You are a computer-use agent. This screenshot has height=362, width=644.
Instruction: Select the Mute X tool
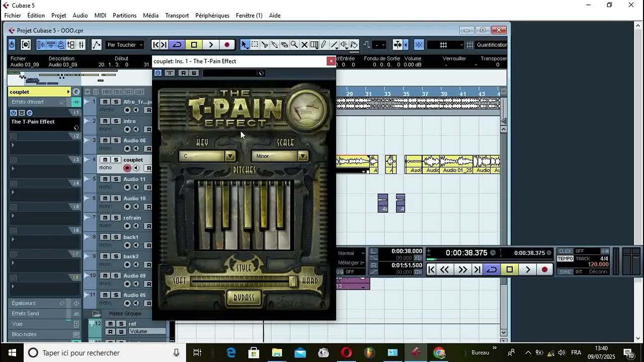304,45
